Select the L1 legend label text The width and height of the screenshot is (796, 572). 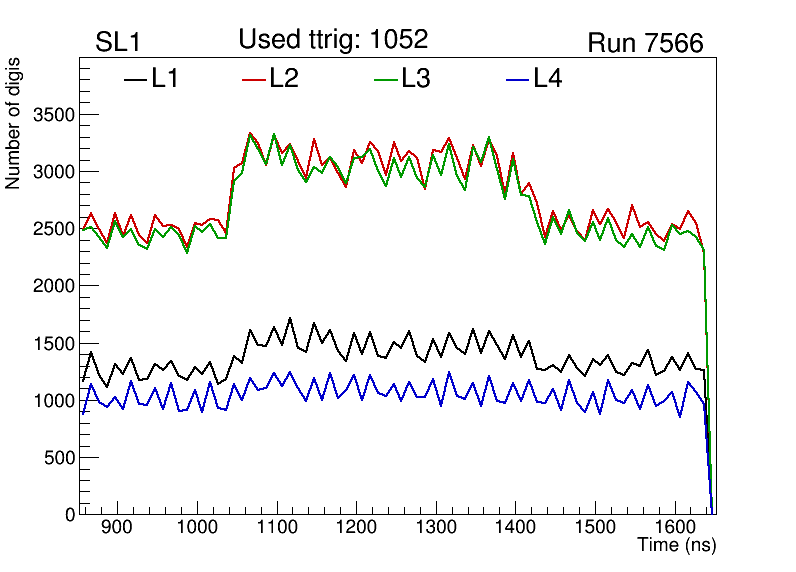pyautogui.click(x=165, y=79)
